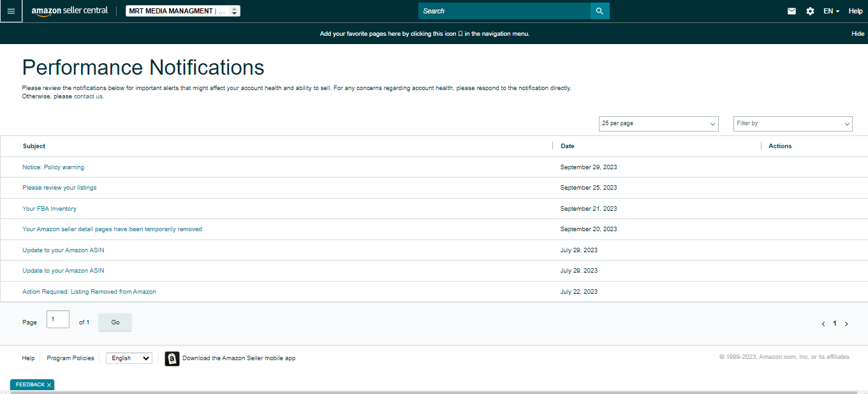This screenshot has height=394, width=868.
Task: Click the Subject column header
Action: click(34, 146)
